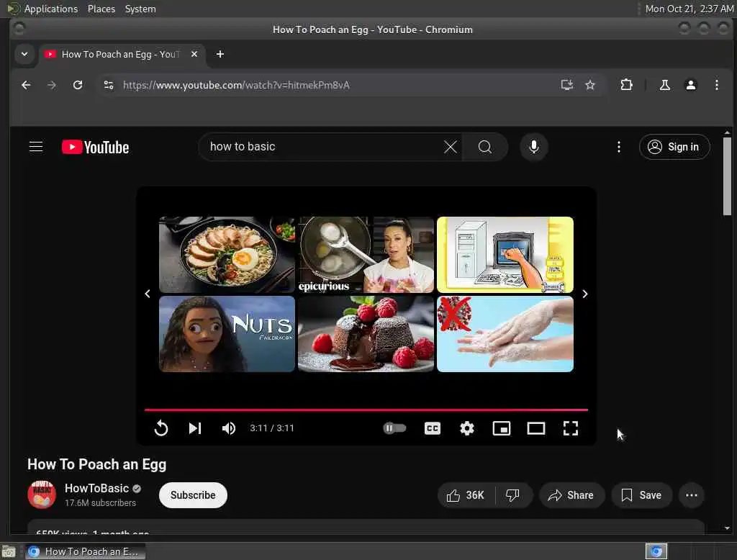
Task: Open the ramen bowl suggested video
Action: 227,255
